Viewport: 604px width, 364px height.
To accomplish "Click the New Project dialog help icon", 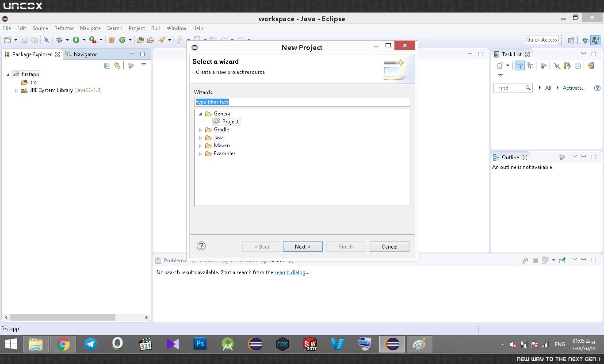I will click(201, 246).
